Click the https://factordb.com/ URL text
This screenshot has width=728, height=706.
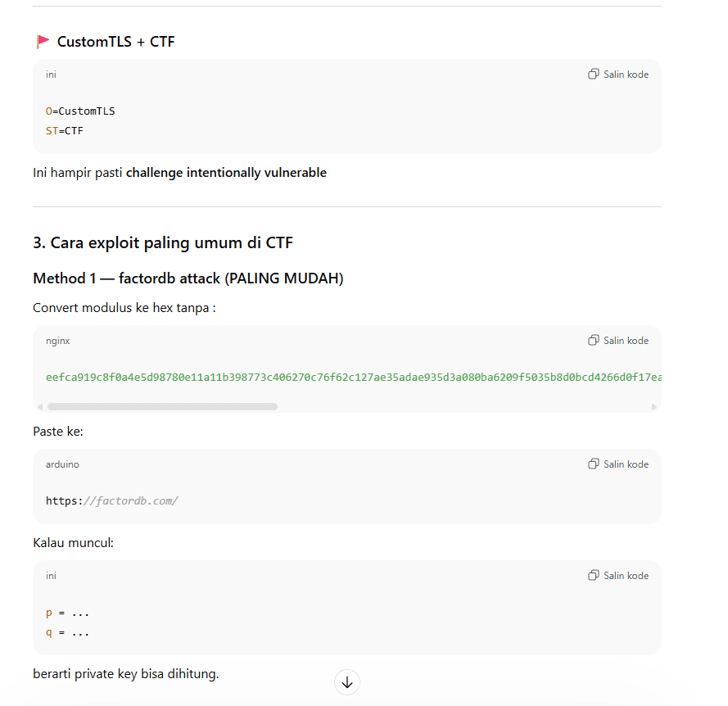point(111,500)
